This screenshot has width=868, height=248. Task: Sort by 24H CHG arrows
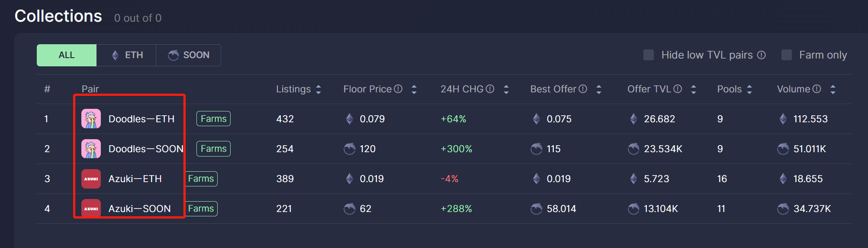(506, 89)
